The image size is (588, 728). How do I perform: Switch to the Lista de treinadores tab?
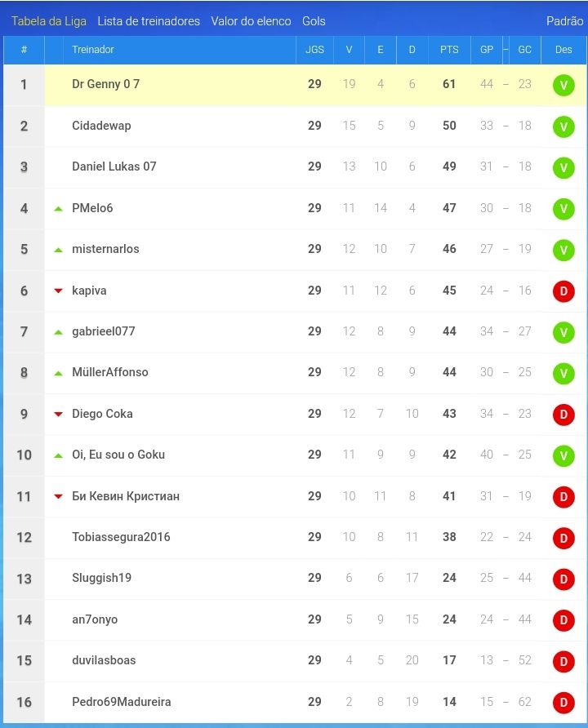pos(149,21)
